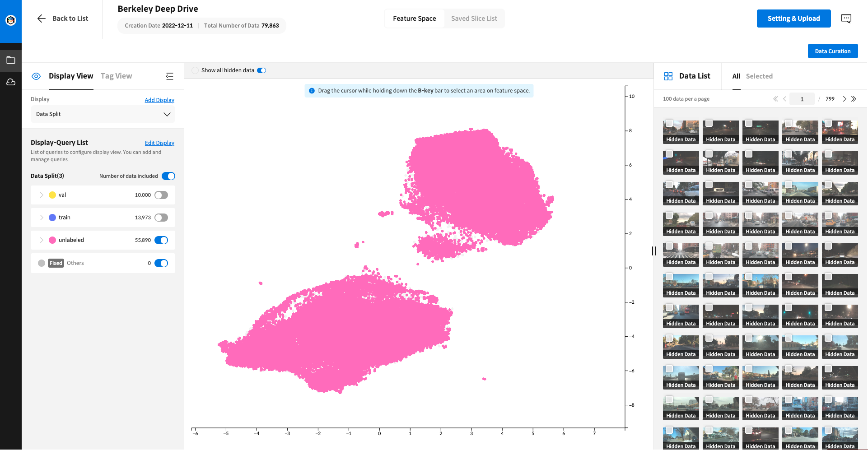This screenshot has width=868, height=450.
Task: Click the Total Number of Data 79,863 text
Action: (x=242, y=26)
